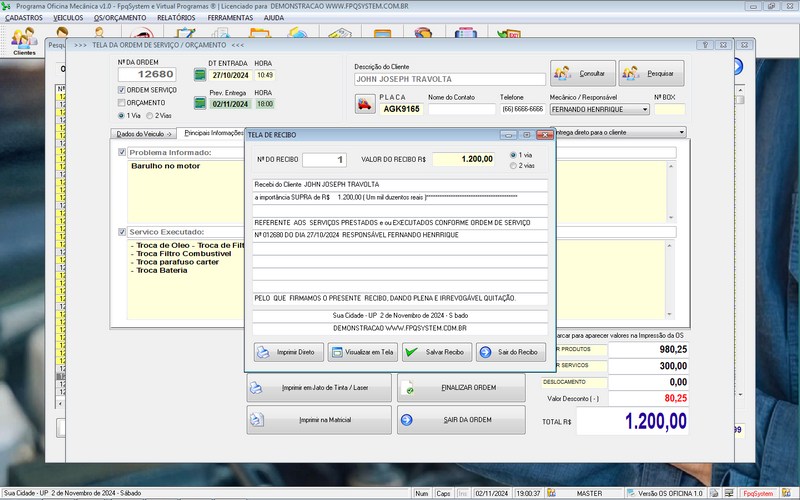
Task: Toggle the Problema Informado checkbox
Action: tap(122, 152)
